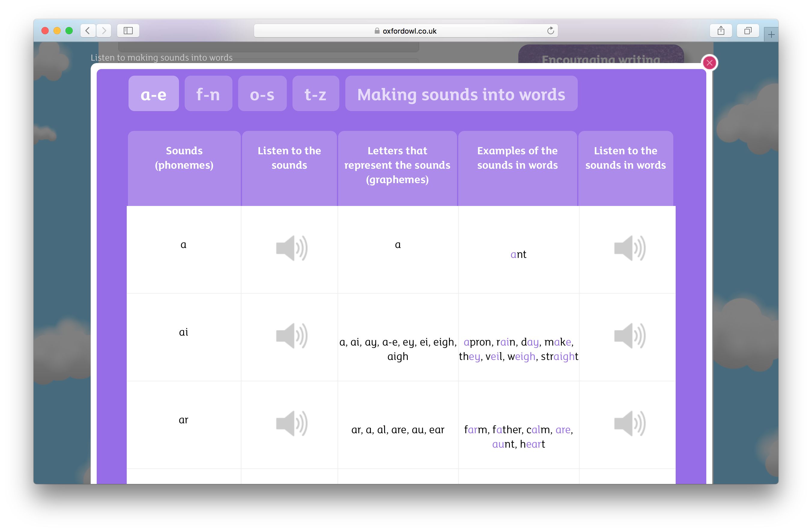Switch to the t-z sounds tab
Screen dimensions: 812x532
pyautogui.click(x=316, y=94)
